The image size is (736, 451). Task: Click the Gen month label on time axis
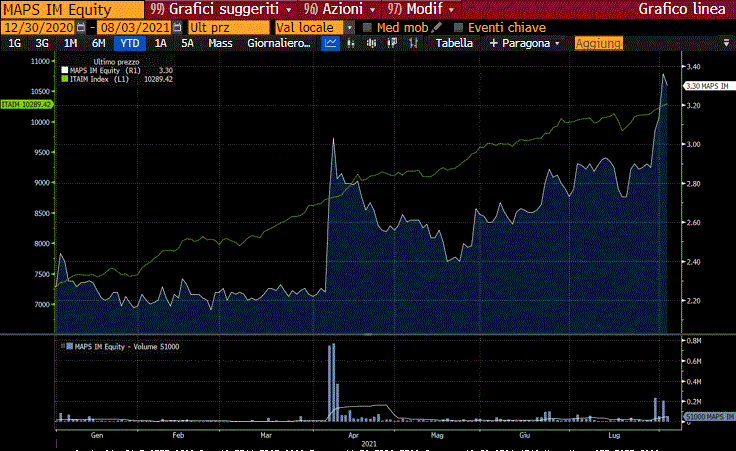[97, 436]
